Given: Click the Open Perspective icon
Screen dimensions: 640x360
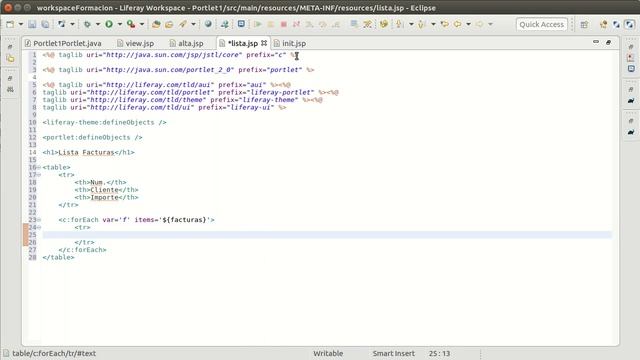Looking at the screenshot, I should coord(584,24).
